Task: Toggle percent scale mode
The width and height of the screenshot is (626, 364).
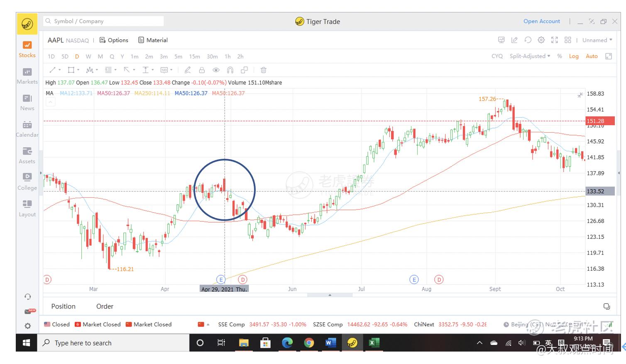Action: point(560,56)
